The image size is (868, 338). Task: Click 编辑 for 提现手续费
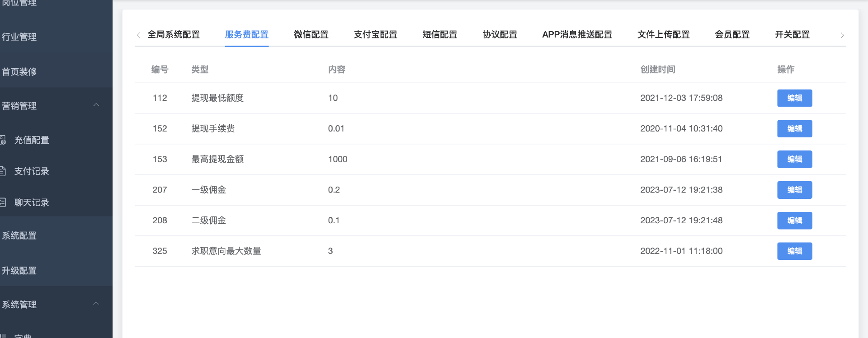coord(794,129)
